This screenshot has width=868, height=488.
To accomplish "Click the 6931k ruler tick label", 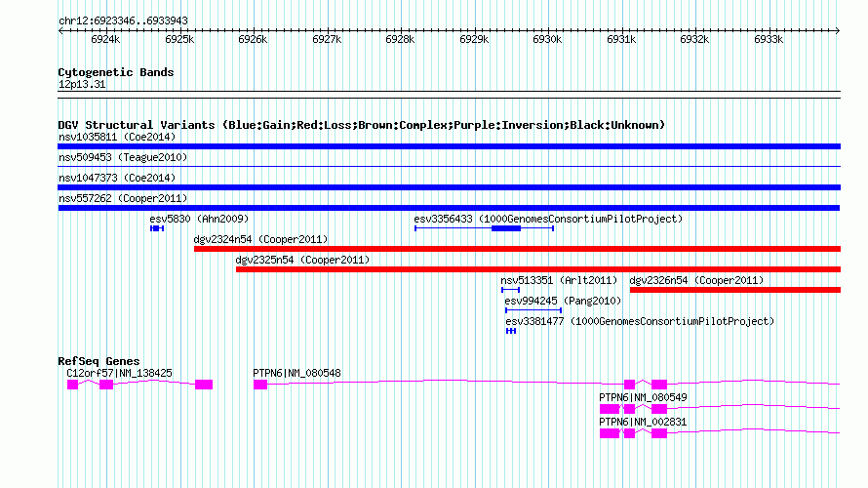I will click(621, 39).
